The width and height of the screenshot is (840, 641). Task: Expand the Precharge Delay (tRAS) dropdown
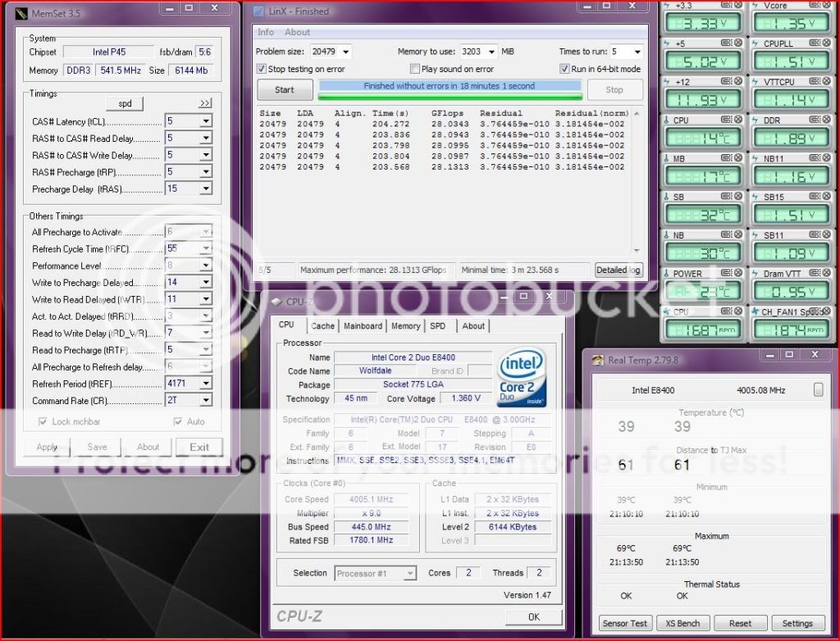(x=206, y=189)
